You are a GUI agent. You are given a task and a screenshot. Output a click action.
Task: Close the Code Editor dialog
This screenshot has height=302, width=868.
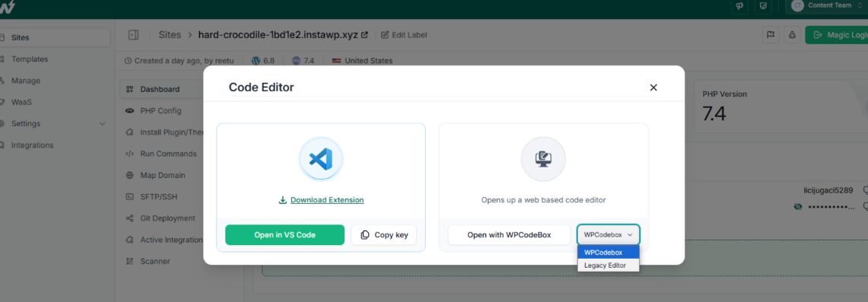[x=653, y=87]
